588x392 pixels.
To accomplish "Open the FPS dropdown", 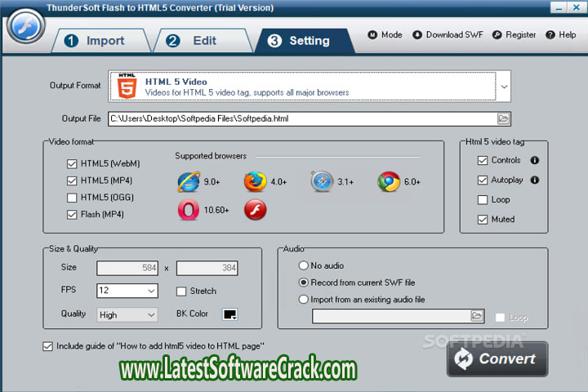I will (152, 291).
